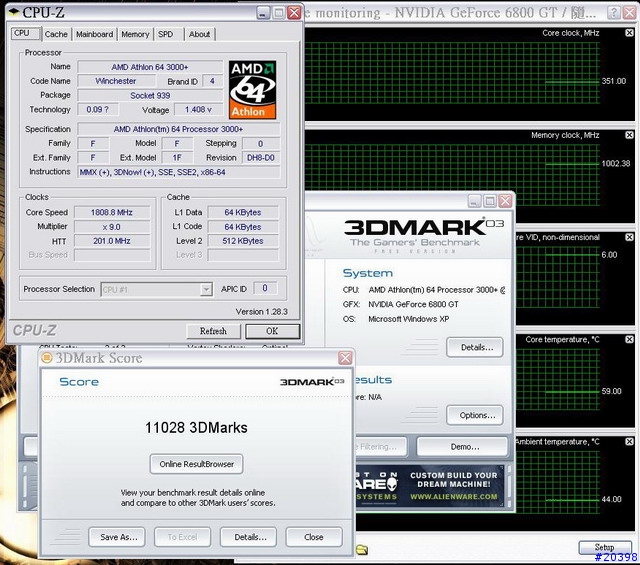Open System Details in 3DMark03 window

pyautogui.click(x=477, y=347)
